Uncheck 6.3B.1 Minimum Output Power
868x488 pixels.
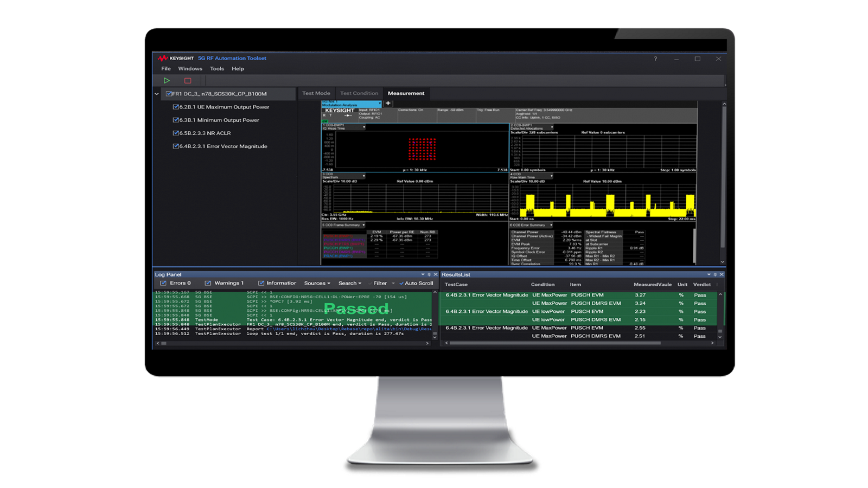[x=176, y=120]
